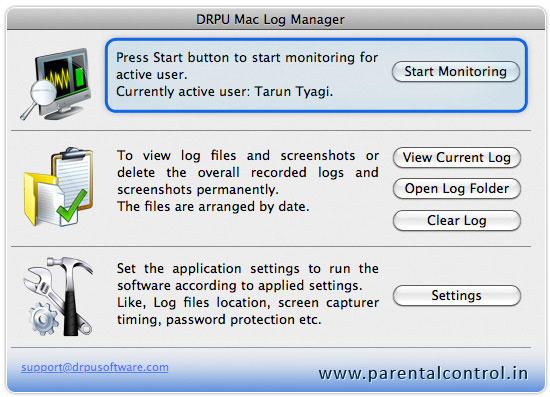Click the gear in settings tools icon
Image resolution: width=550 pixels, height=397 pixels.
pos(44,318)
